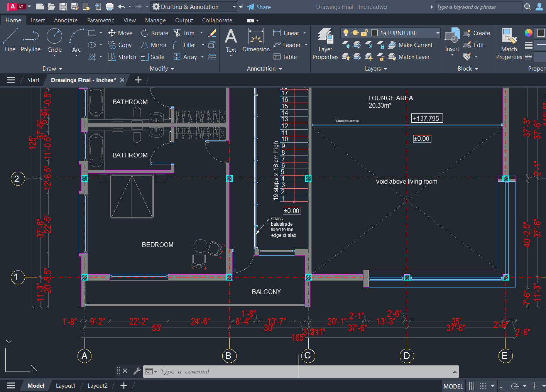Screen dimensions: 546x392
Task: Open the 1a.FURNITURE layer dropdown
Action: [x=438, y=33]
